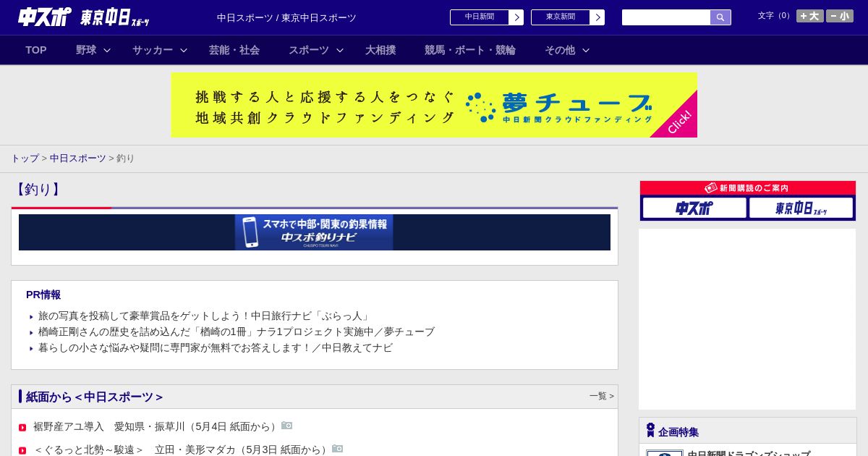Click the magnifier search button
868x456 pixels.
coord(720,17)
